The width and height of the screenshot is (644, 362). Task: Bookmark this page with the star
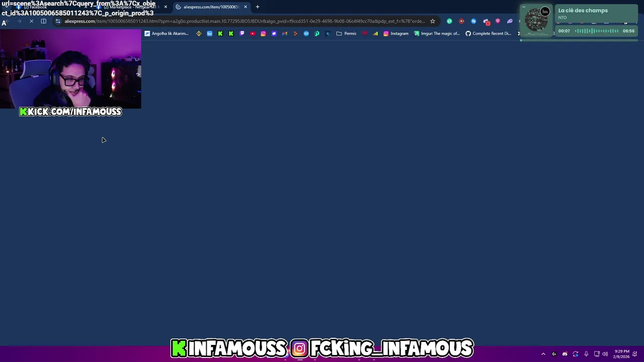432,21
